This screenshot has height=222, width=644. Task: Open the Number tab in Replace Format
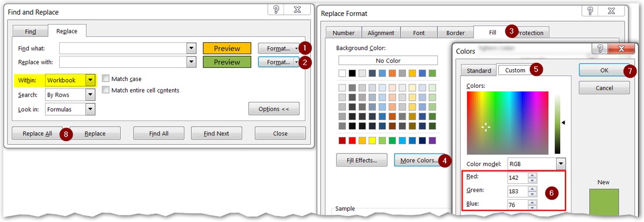pyautogui.click(x=343, y=33)
